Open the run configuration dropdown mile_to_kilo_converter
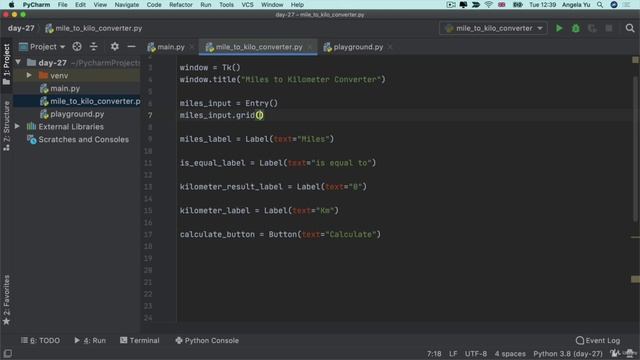 click(493, 28)
